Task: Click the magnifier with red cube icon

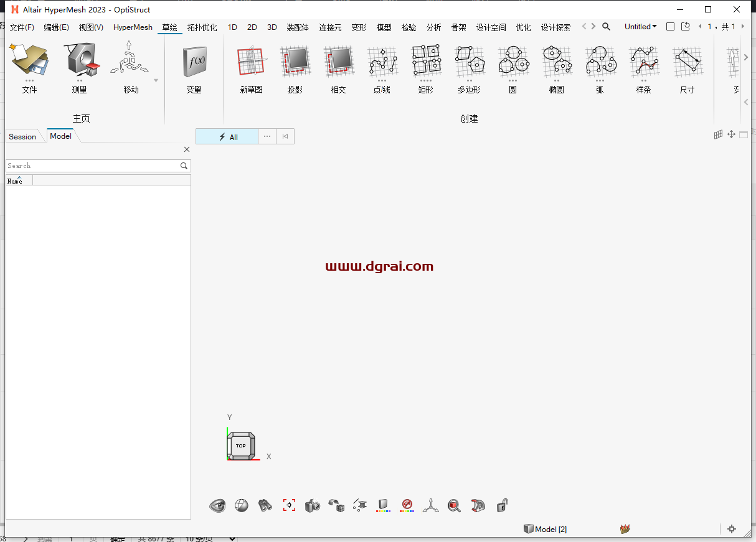Action: click(x=455, y=505)
